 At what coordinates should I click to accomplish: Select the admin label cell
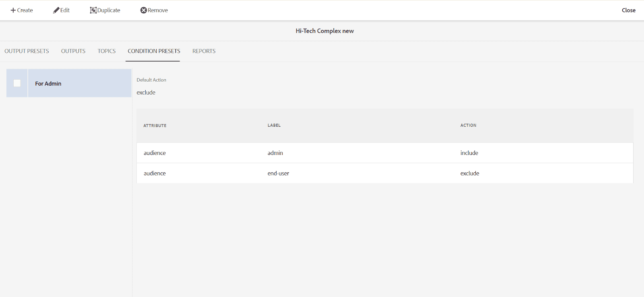[x=275, y=153]
